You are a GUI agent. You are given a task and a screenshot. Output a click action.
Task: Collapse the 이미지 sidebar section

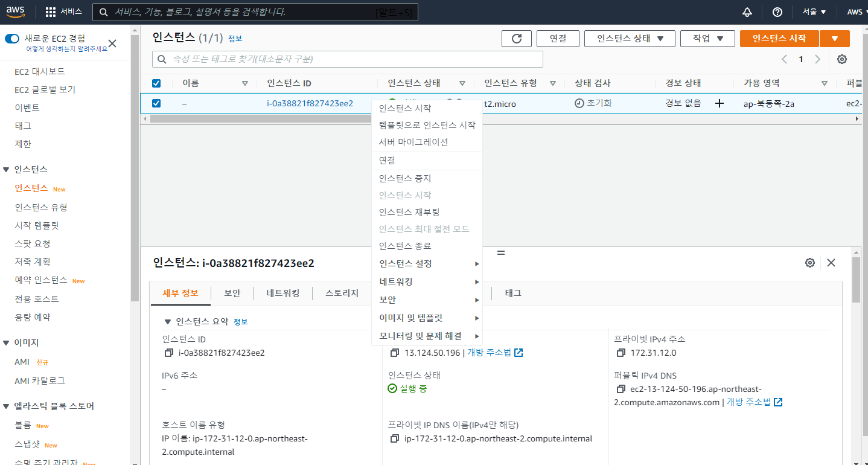[x=7, y=343]
